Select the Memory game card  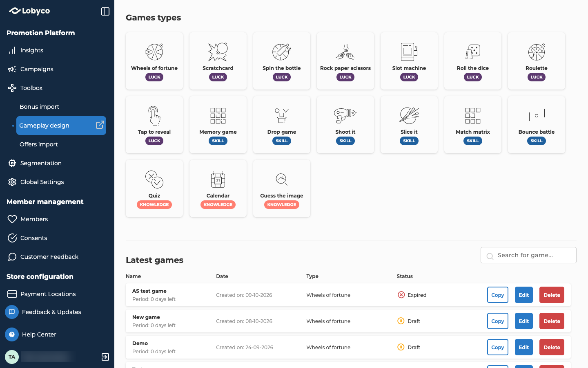(x=218, y=125)
